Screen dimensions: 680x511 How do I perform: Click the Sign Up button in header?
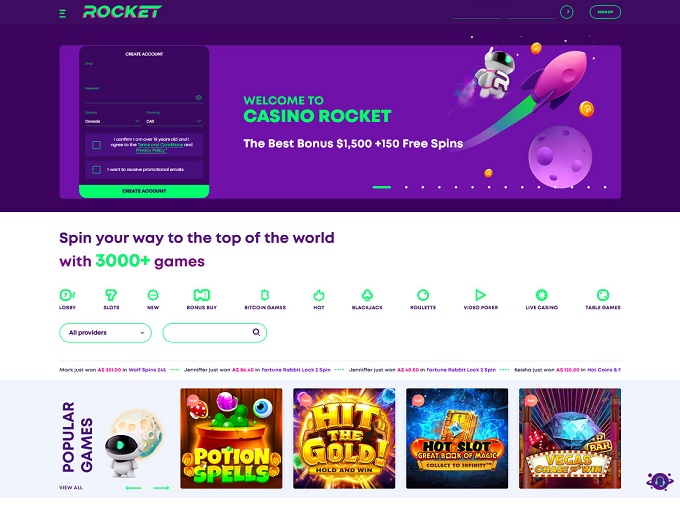point(605,12)
